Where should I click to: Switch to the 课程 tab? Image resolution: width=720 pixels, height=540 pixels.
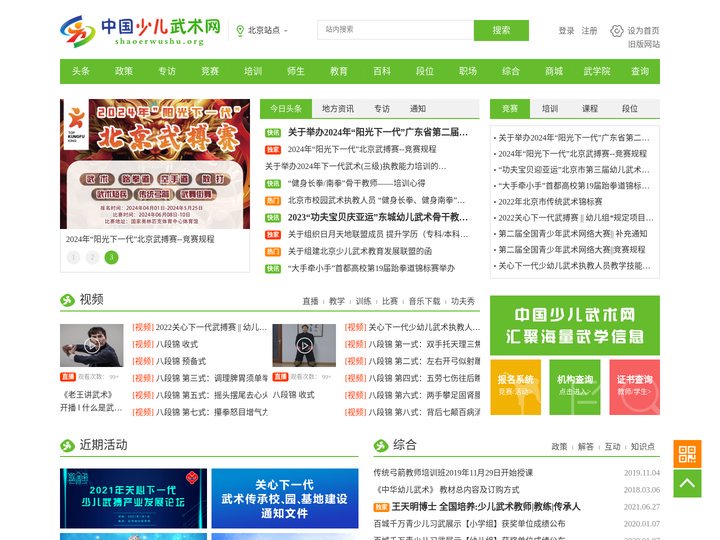590,109
